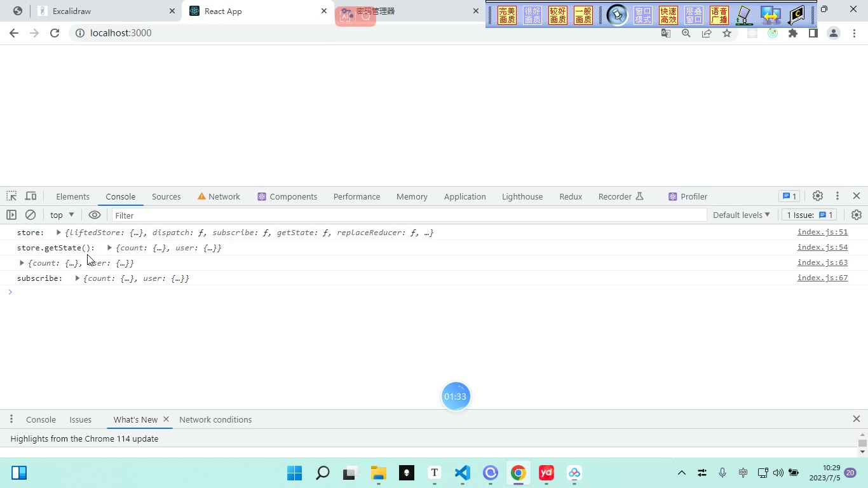Open DevTools settings gear icon
Screen dimensions: 868x488
[x=818, y=196]
